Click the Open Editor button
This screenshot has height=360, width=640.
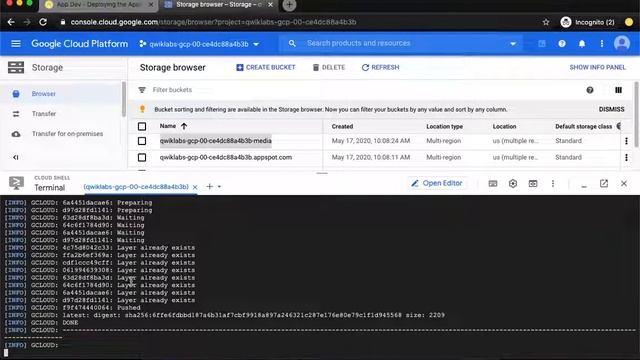click(437, 183)
